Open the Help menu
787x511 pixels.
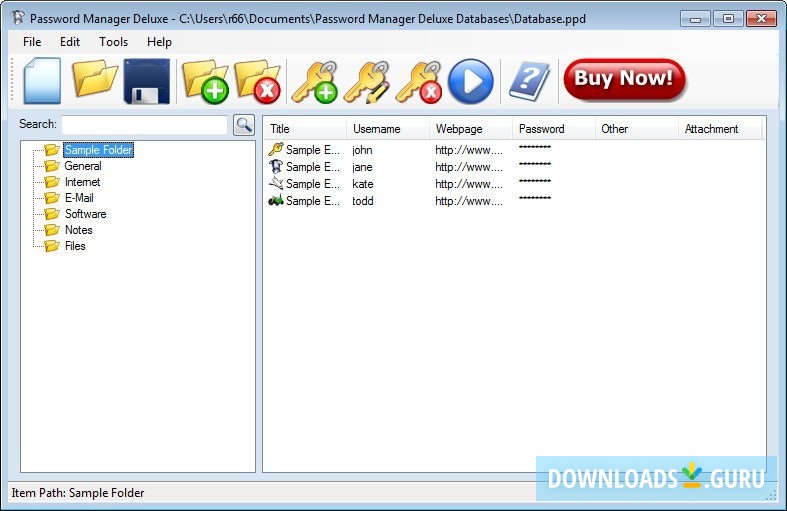(160, 42)
